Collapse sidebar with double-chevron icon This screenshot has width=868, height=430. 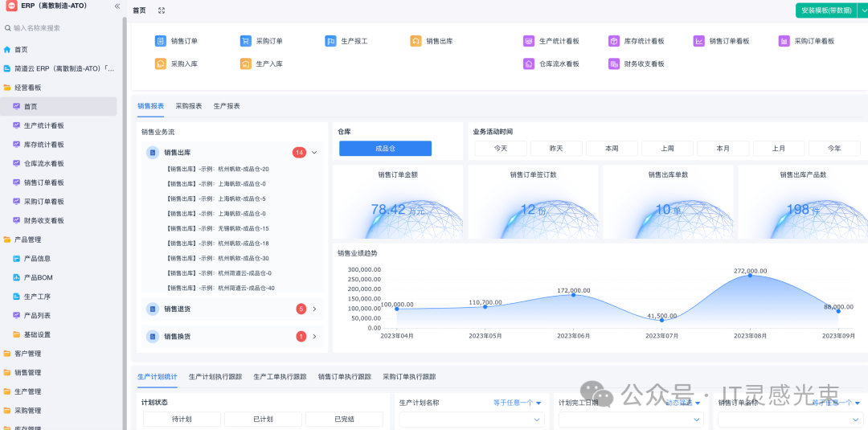(x=117, y=6)
